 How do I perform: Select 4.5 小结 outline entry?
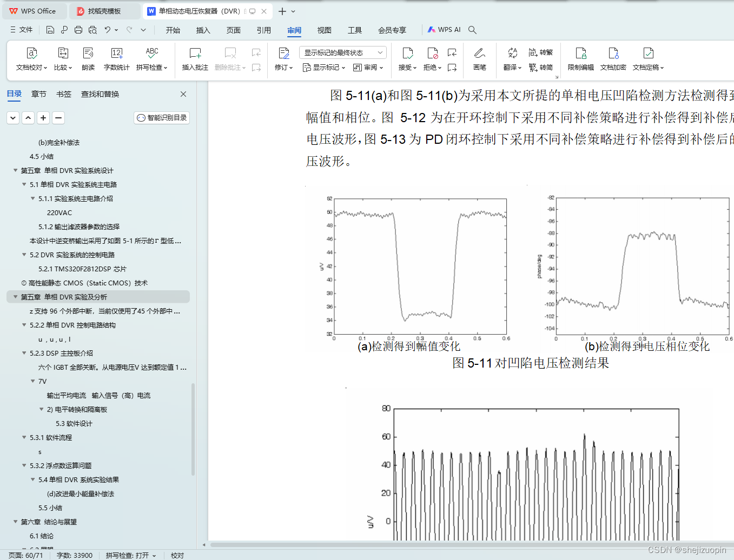(42, 156)
